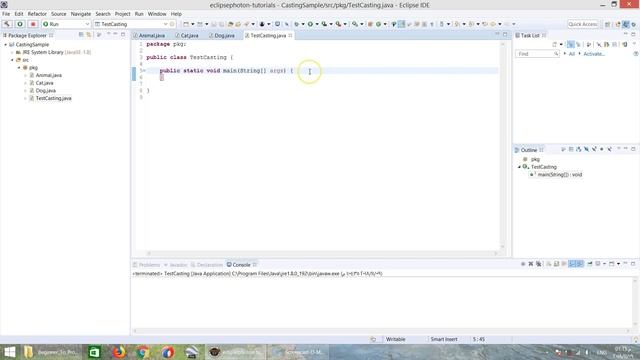Click the green Run As icon in toolbar
This screenshot has height=360, width=640.
(310, 24)
